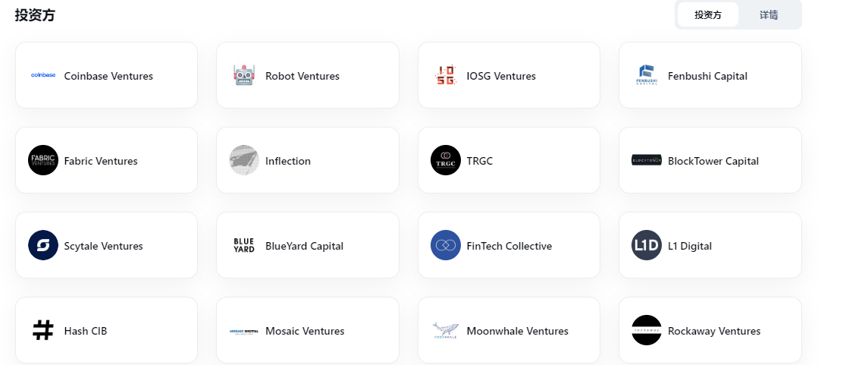Switch to the 详情 tab
Image resolution: width=868 pixels, height=365 pixels.
coord(769,14)
